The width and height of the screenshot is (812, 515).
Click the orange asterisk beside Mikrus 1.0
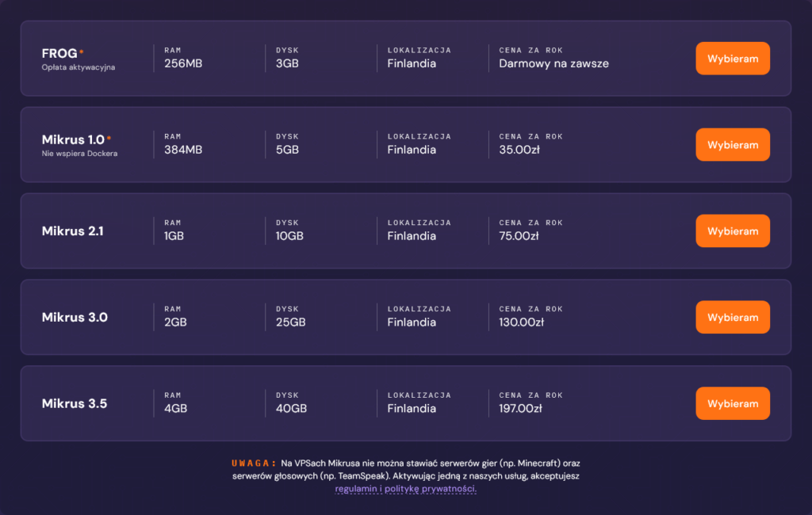[x=109, y=138]
